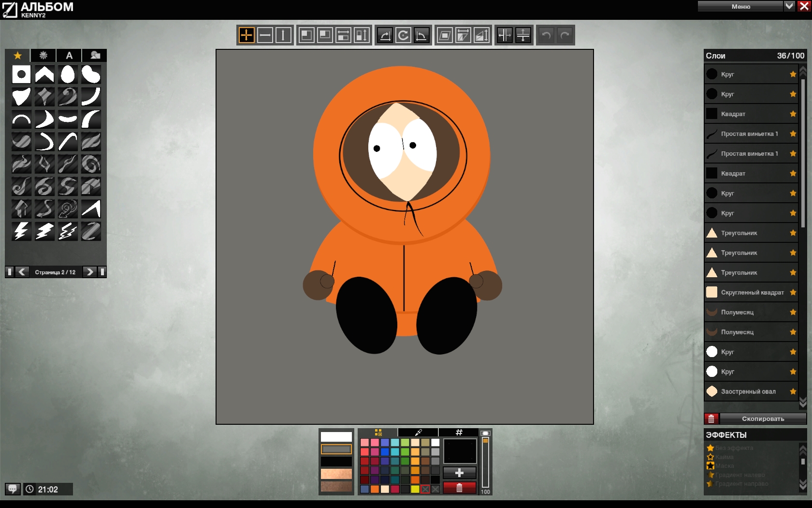Viewport: 812px width, 508px height.
Task: Open the chat speech bubble
Action: point(13,489)
